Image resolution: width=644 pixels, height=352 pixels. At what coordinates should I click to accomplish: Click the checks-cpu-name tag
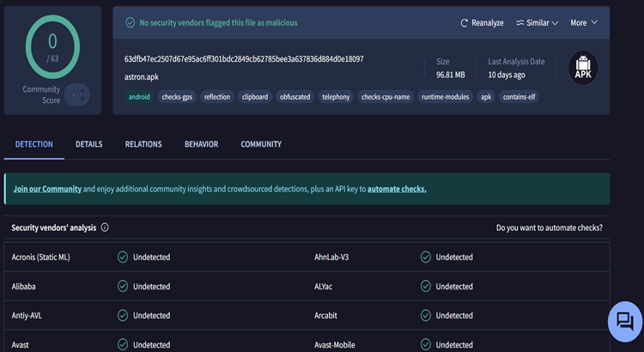[386, 97]
